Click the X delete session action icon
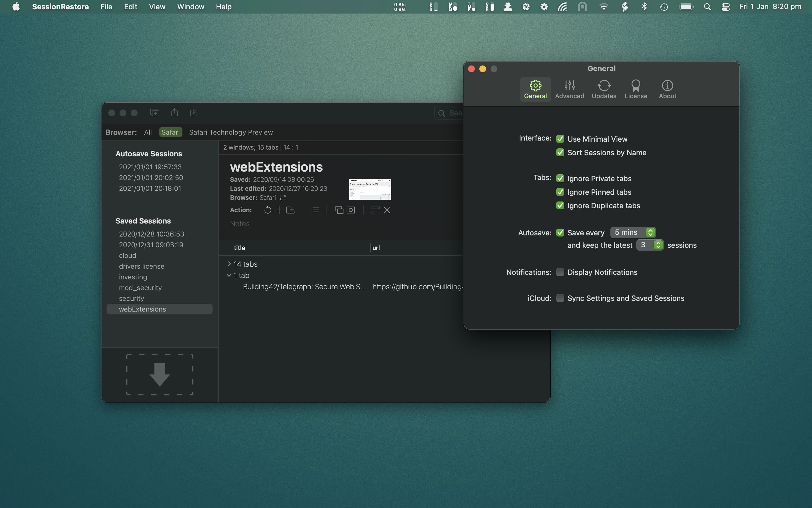Viewport: 812px width, 508px height. tap(387, 210)
